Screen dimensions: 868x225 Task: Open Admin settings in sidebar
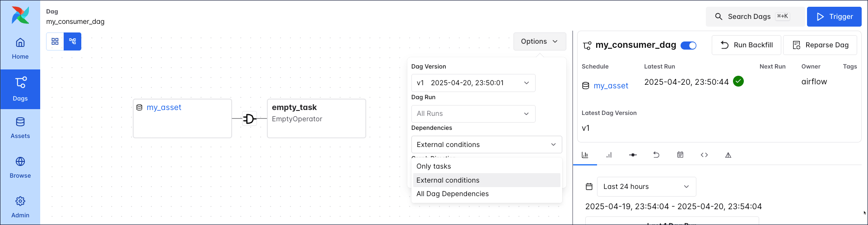tap(20, 207)
